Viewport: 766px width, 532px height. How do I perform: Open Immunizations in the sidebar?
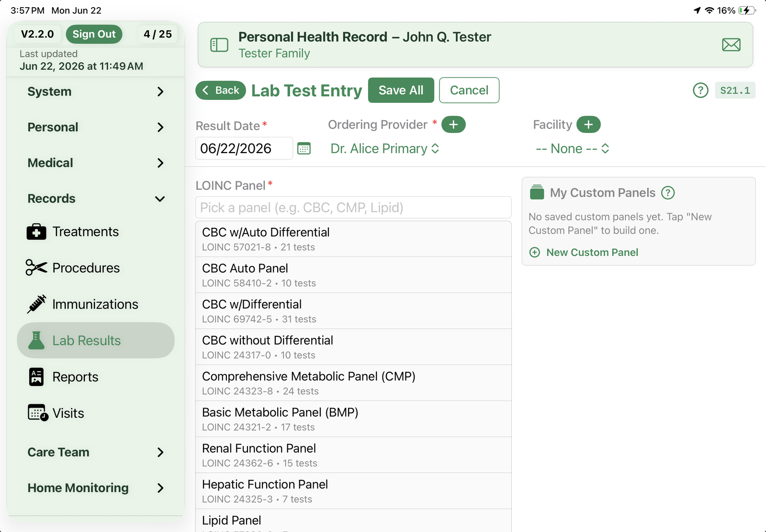tap(96, 304)
